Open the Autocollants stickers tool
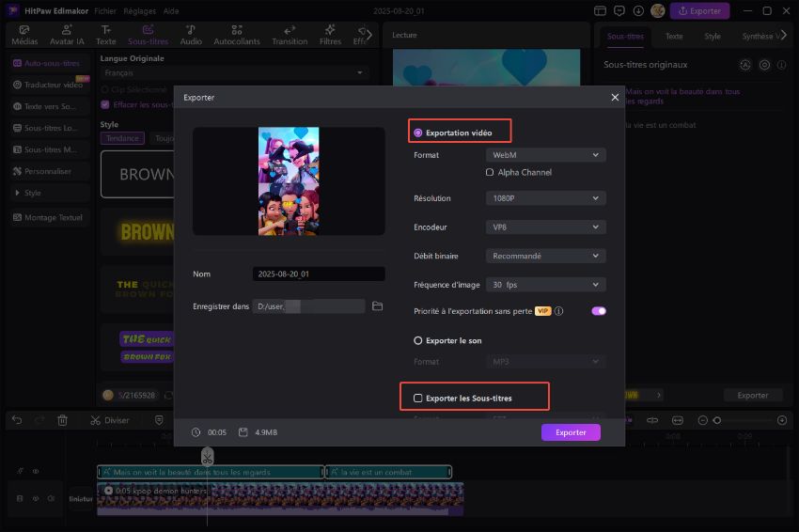Viewport: 799px width, 532px height. click(x=236, y=35)
